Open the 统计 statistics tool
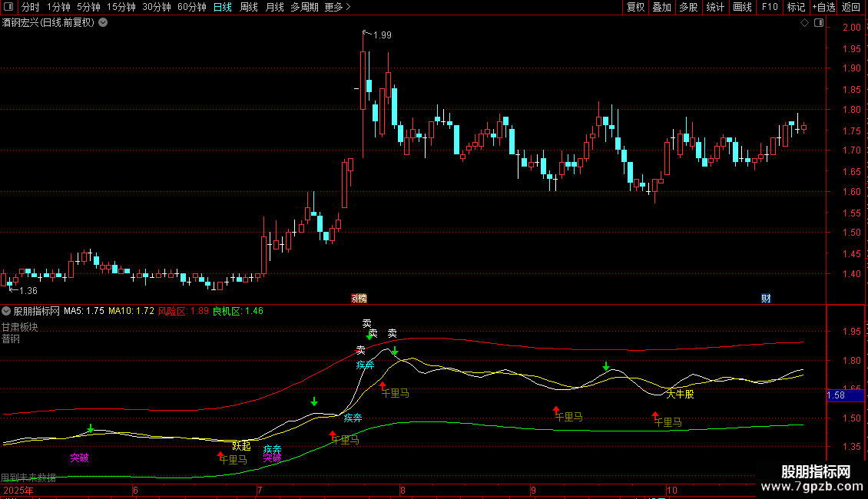The height and width of the screenshot is (499, 868). [715, 7]
